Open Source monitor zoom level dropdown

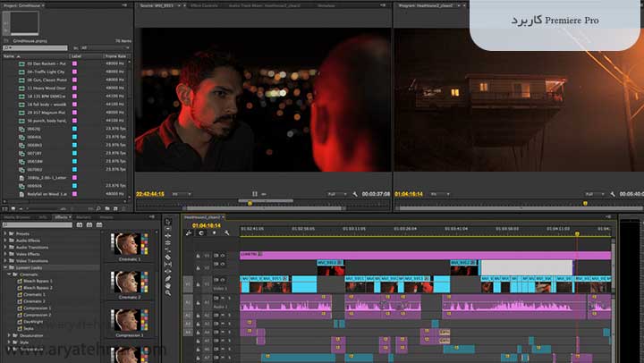pyautogui.click(x=182, y=194)
